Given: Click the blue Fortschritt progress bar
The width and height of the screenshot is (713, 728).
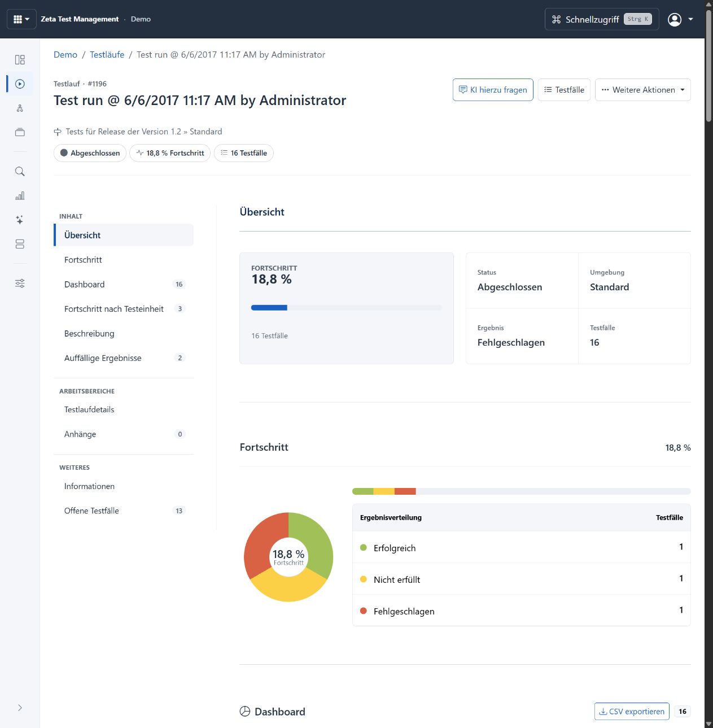Looking at the screenshot, I should click(269, 308).
